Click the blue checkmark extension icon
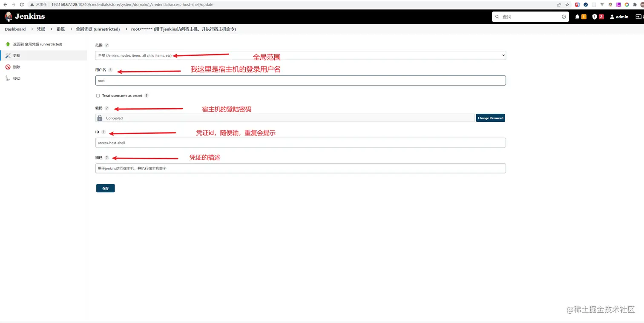This screenshot has height=323, width=644. (586, 5)
